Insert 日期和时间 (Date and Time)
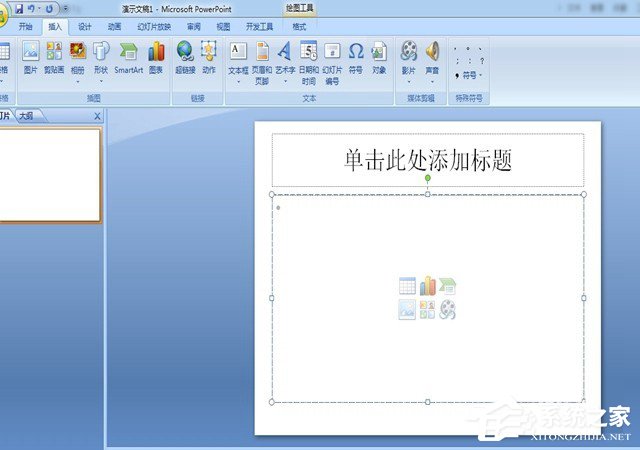The width and height of the screenshot is (640, 450). click(x=309, y=58)
